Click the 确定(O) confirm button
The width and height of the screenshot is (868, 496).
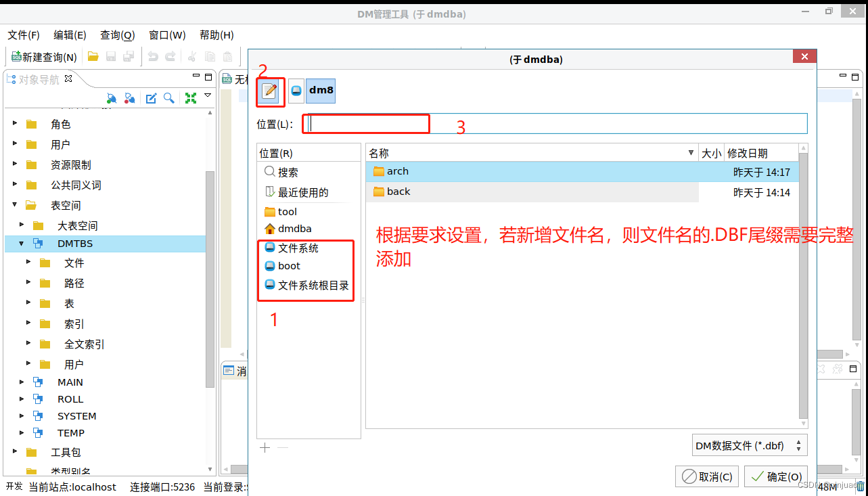click(x=776, y=476)
